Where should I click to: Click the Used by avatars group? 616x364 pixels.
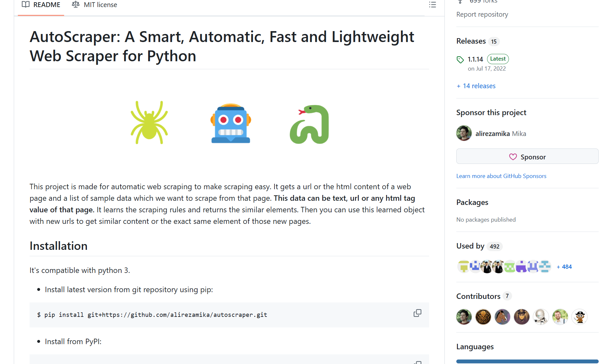point(504,267)
